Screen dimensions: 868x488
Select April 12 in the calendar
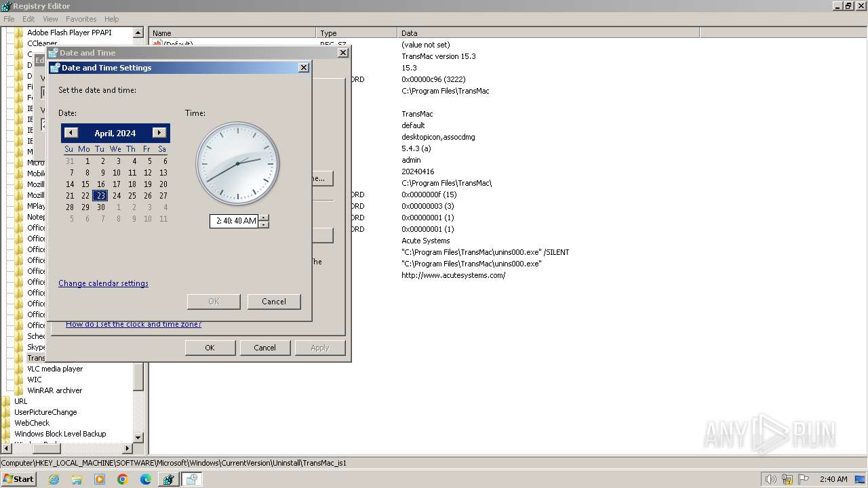147,173
